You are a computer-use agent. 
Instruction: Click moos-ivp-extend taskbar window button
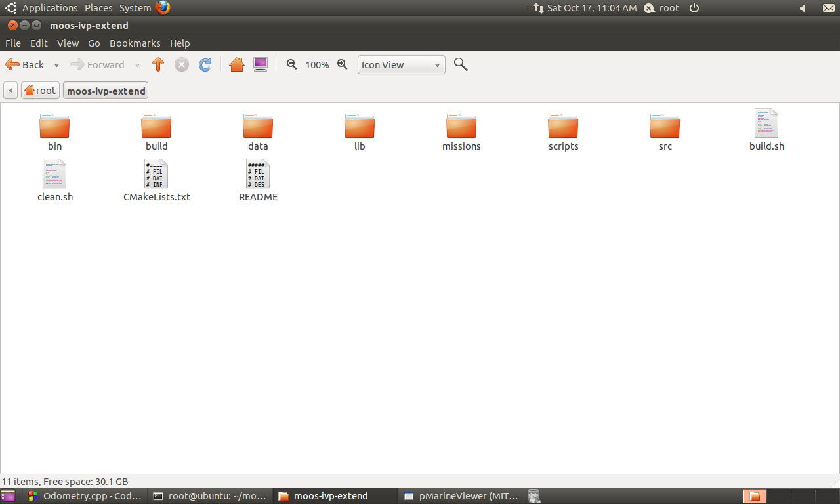[x=336, y=496]
